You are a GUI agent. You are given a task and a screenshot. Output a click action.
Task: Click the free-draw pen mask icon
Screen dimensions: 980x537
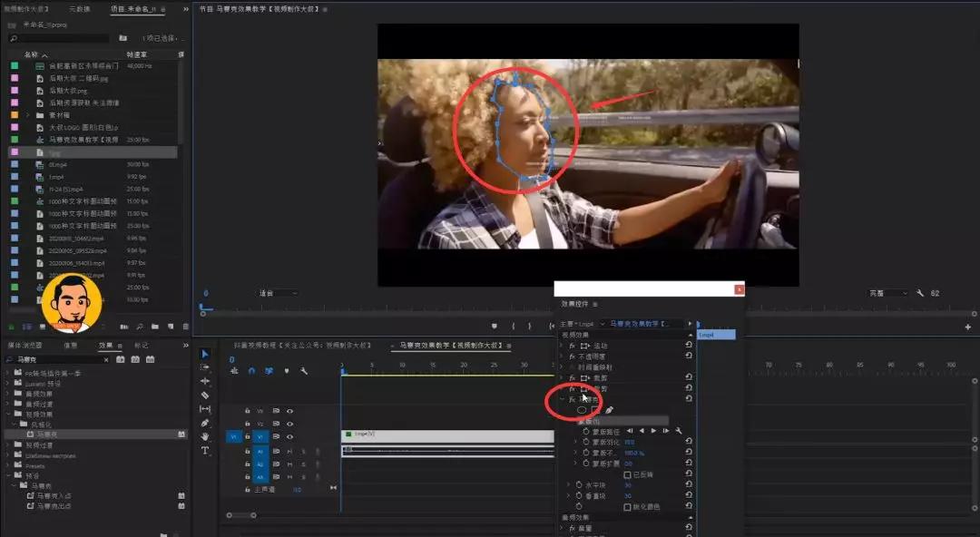tap(610, 410)
